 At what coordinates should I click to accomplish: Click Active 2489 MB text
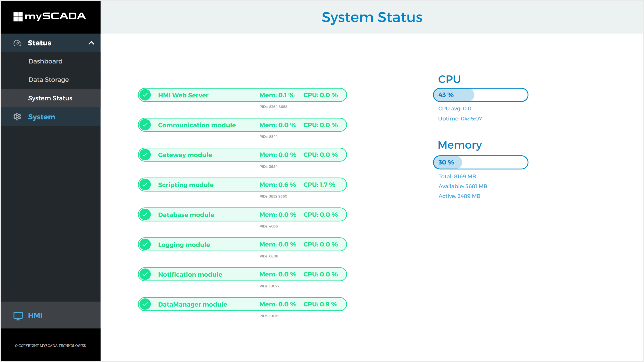coord(460,196)
